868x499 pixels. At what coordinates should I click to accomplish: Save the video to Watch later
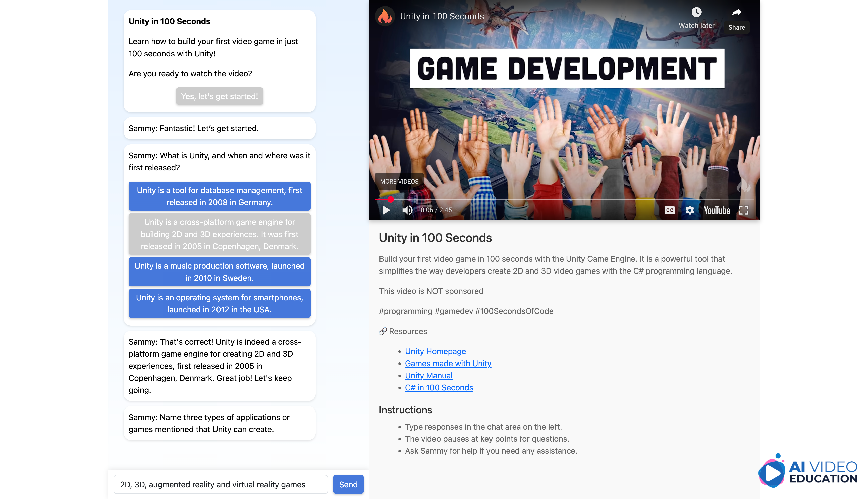click(696, 12)
